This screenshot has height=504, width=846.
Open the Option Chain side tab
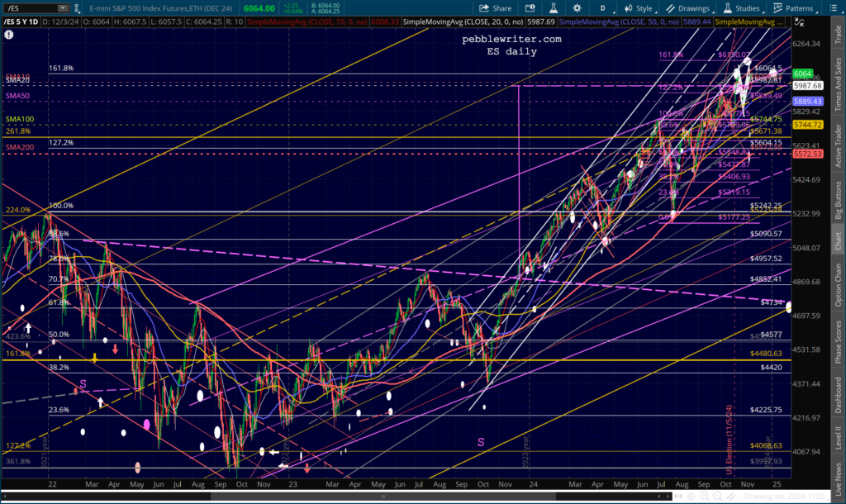(x=839, y=286)
